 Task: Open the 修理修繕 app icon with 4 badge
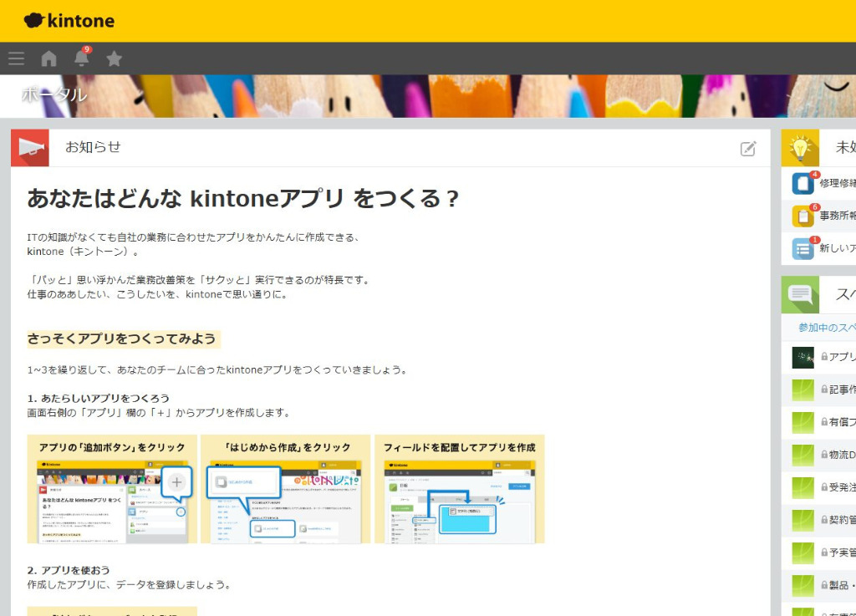point(803,184)
